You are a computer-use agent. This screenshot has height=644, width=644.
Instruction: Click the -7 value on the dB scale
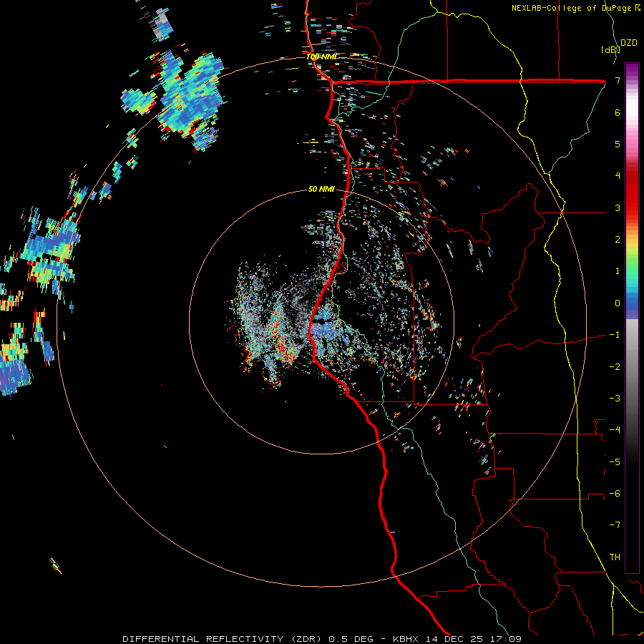(615, 525)
